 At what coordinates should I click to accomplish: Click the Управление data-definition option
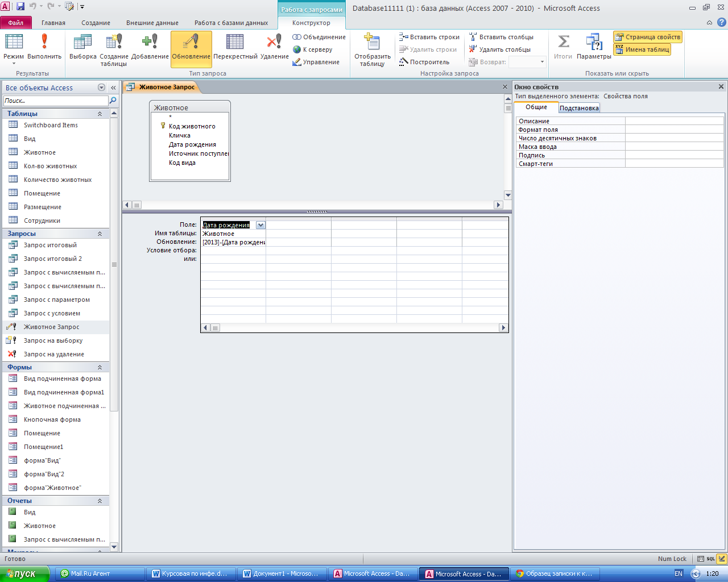(316, 62)
